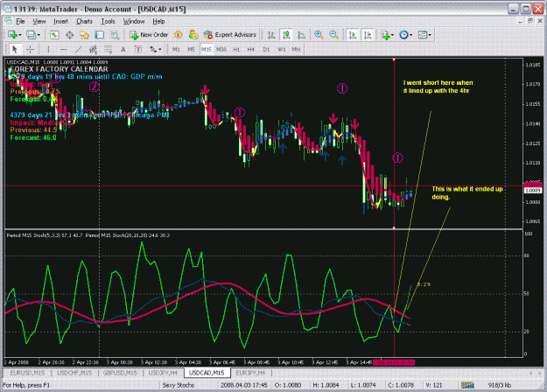547x392 pixels.
Task: Toggle the Auto Scroll chart button
Action: point(353,34)
